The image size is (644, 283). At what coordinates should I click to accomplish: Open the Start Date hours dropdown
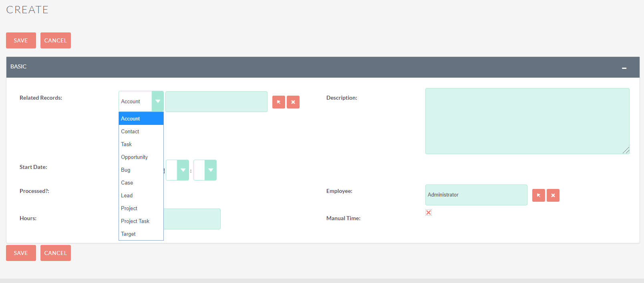(x=177, y=170)
